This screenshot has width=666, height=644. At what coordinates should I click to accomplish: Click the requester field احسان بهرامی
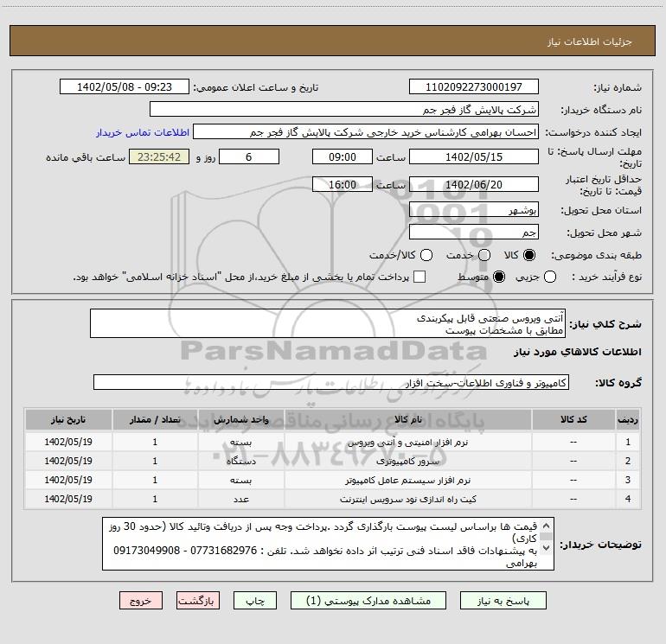tap(366, 132)
